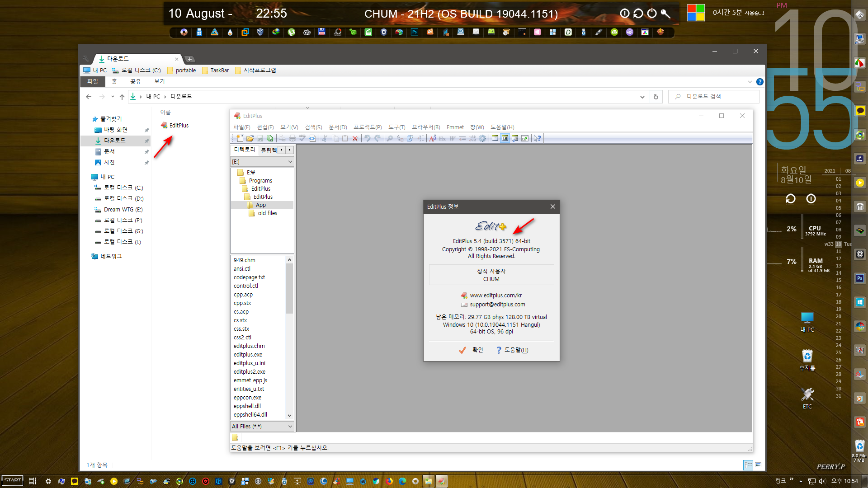This screenshot has width=868, height=488.
Task: Click the line number icon
Action: [472, 138]
